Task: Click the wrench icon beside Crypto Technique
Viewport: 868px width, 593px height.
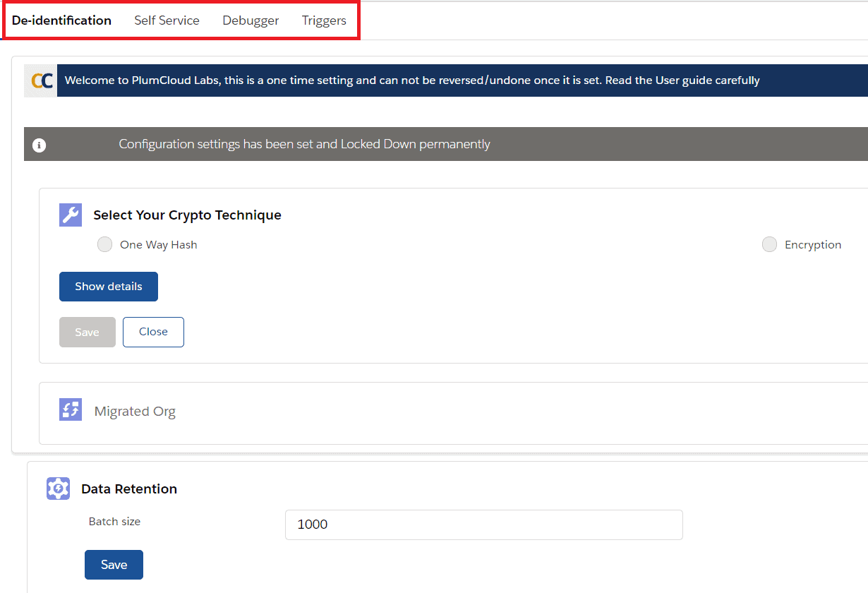Action: click(x=71, y=215)
